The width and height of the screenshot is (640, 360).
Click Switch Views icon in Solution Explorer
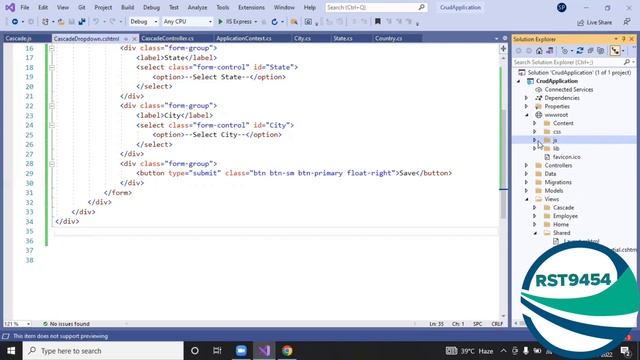pyautogui.click(x=549, y=51)
